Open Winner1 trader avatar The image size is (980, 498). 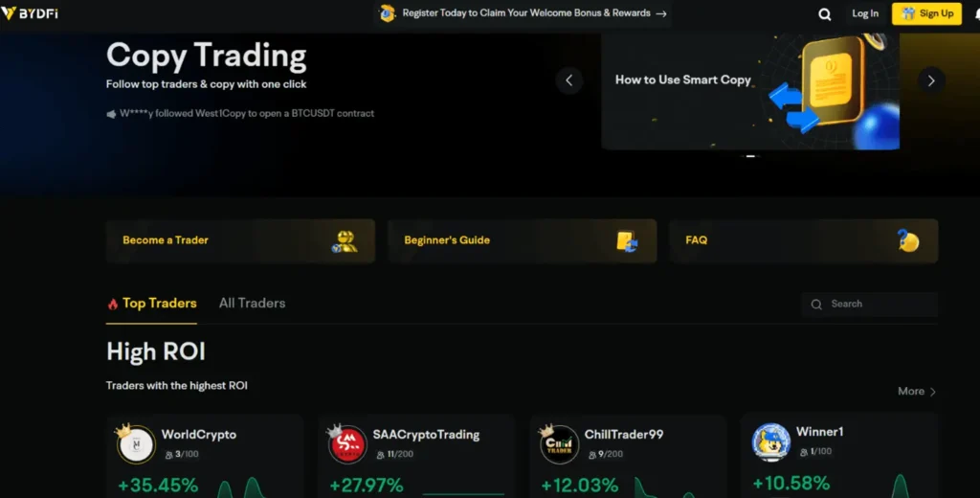(x=771, y=441)
